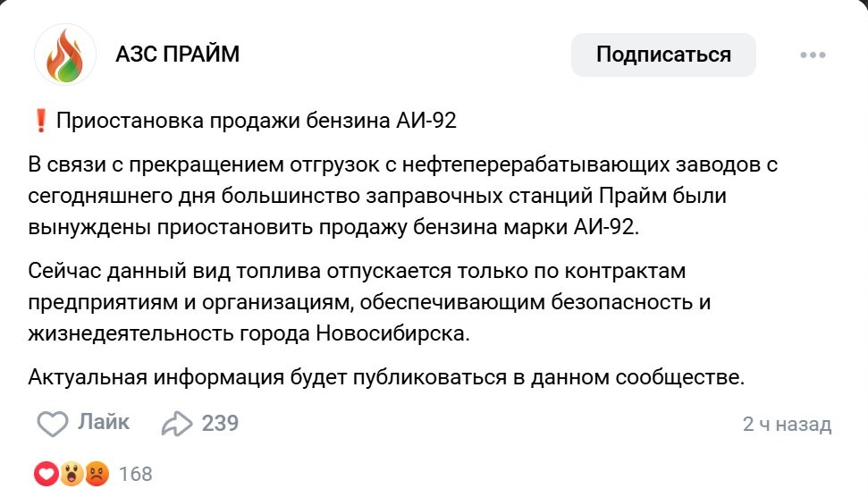Open the АЗС ПРАЙМ flame logo avatar
This screenshot has height=497, width=868.
tap(64, 55)
